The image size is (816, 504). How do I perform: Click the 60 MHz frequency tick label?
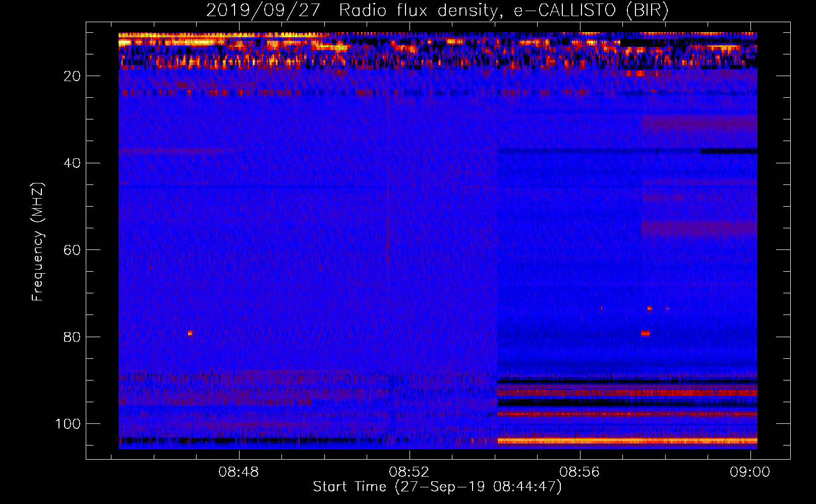72,250
